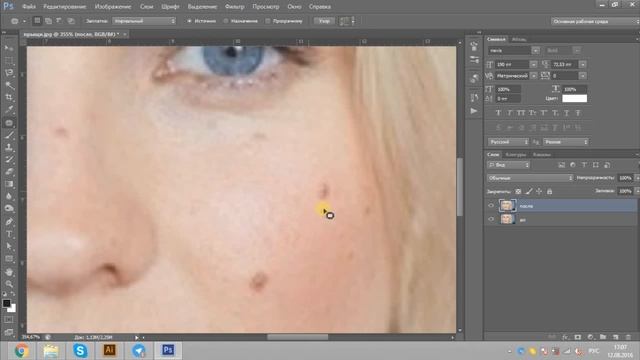Select the Назначение radio button
640x360 pixels.
tap(226, 21)
